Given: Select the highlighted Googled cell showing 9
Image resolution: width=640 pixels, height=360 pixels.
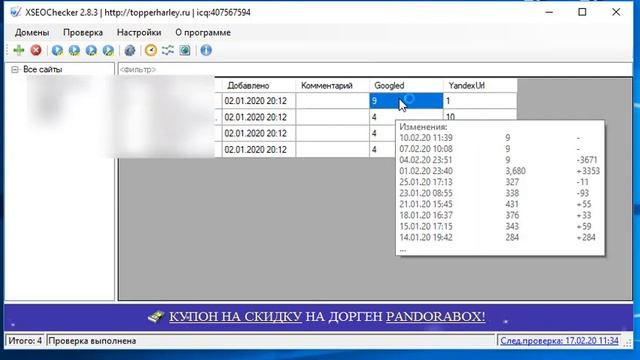Looking at the screenshot, I should [406, 101].
